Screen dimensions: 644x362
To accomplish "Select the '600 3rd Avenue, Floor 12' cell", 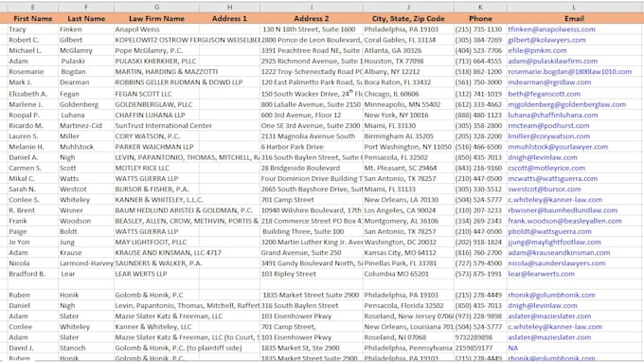I will tap(312, 115).
